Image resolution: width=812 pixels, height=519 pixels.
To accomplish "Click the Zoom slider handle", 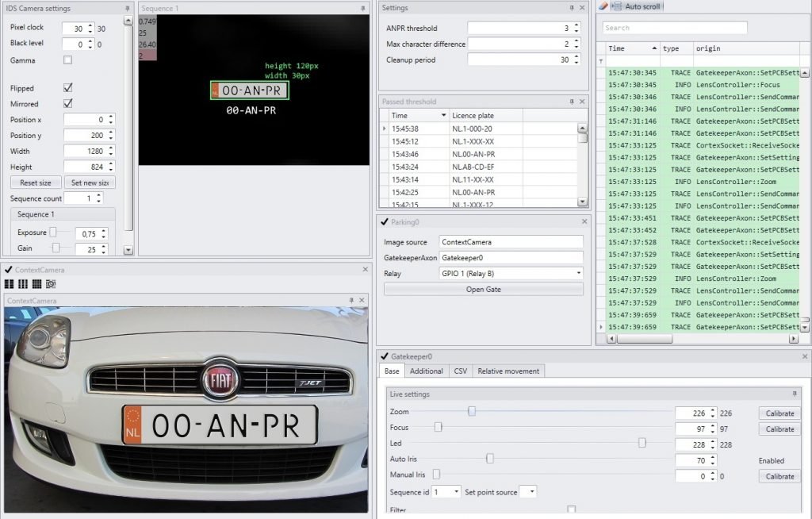I will tap(472, 411).
